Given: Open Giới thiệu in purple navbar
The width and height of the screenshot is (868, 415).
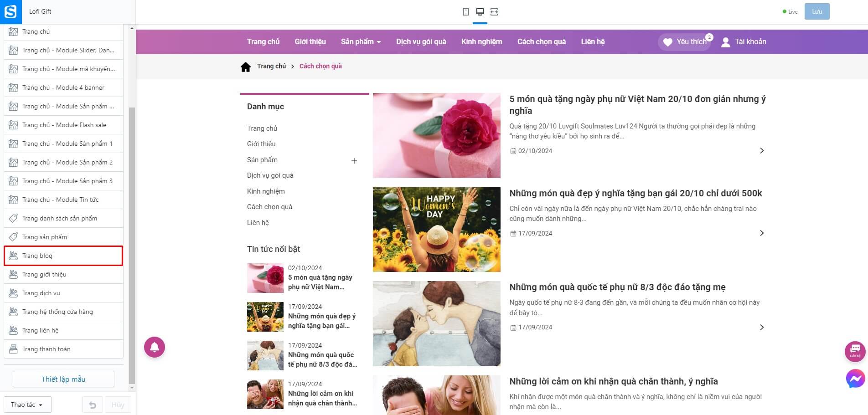Looking at the screenshot, I should 310,42.
